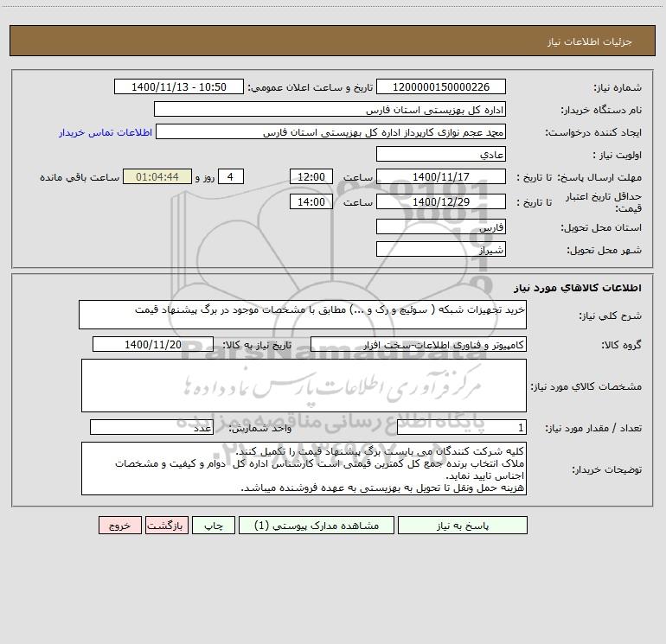Screen dimensions: 666x644
Task: Click the general need description box
Action: (x=303, y=315)
